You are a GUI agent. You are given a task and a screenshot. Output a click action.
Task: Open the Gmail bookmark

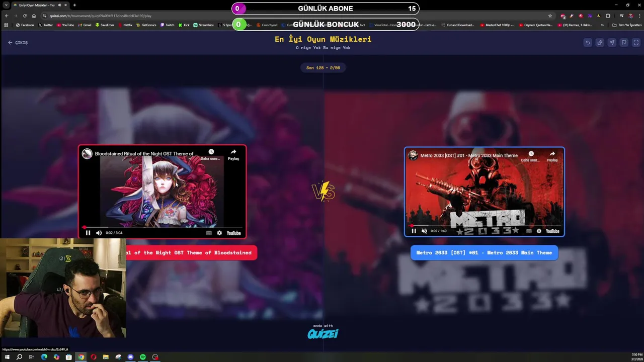point(85,25)
